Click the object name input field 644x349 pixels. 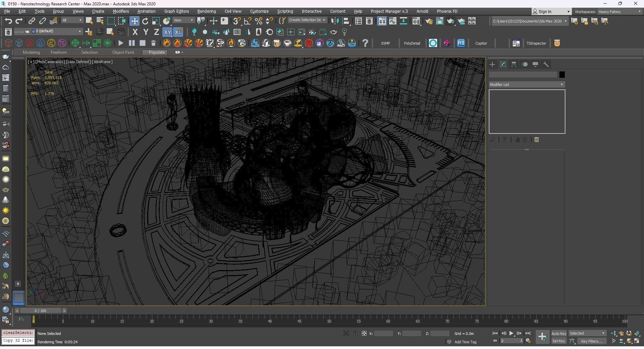(523, 75)
